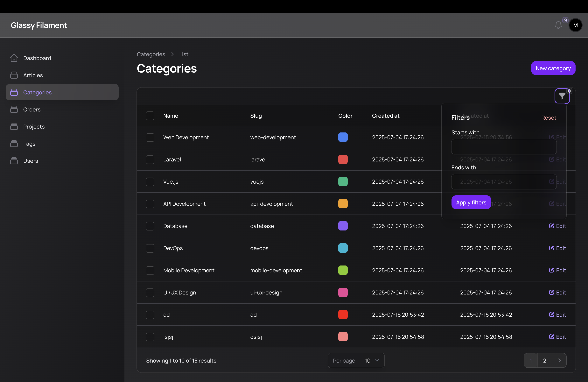This screenshot has height=382, width=588.
Task: Go to page 2
Action: [544, 360]
